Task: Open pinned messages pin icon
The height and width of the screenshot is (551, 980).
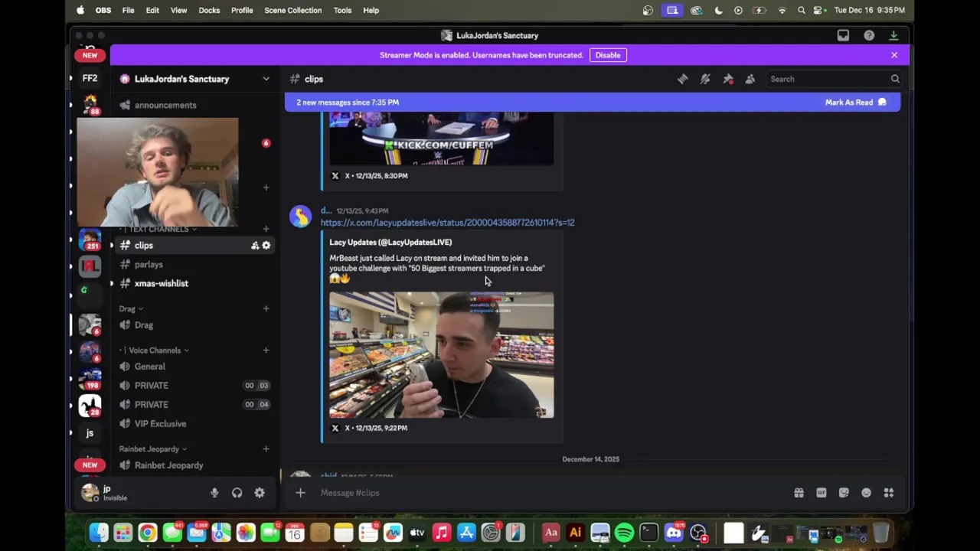Action: click(728, 79)
